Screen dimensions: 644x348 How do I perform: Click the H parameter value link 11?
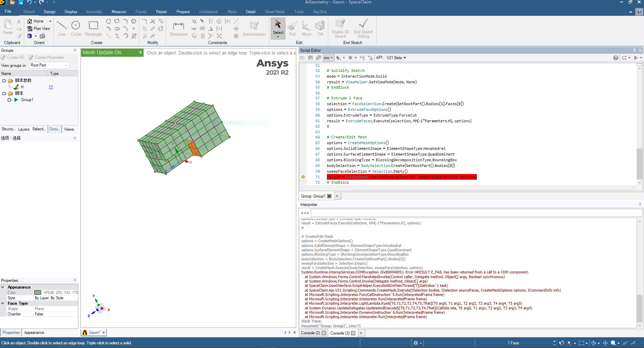tap(51, 87)
